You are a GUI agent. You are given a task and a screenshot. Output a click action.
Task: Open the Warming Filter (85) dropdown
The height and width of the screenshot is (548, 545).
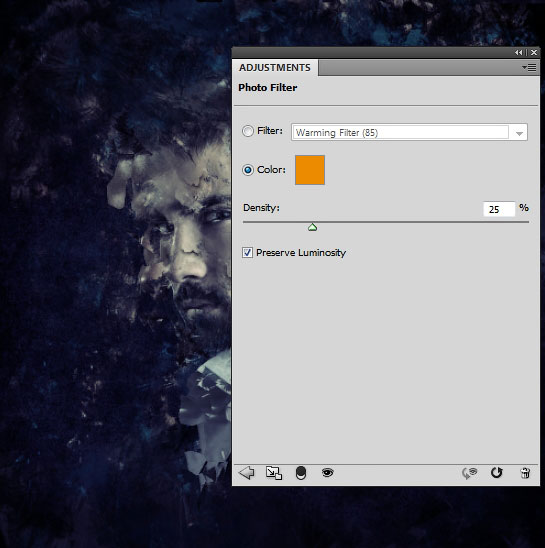[409, 132]
